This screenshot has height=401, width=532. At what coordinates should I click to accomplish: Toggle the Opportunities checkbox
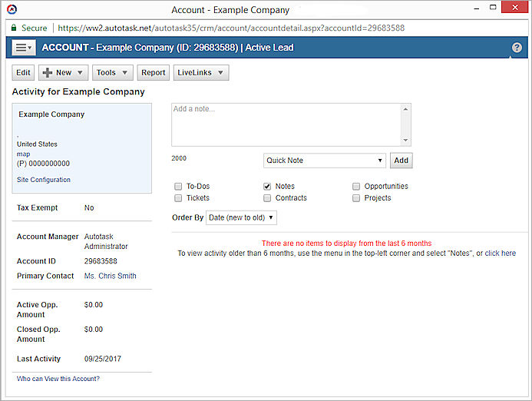point(356,187)
